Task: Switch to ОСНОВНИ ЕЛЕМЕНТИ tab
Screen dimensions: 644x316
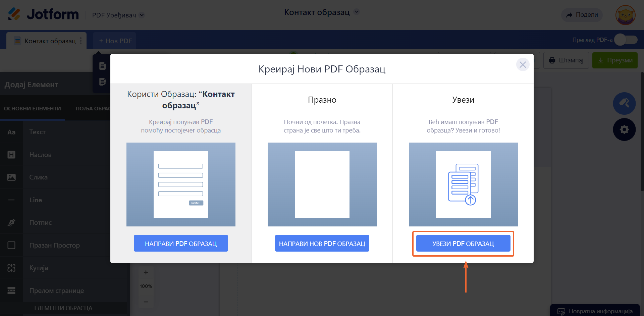Action: pos(33,109)
